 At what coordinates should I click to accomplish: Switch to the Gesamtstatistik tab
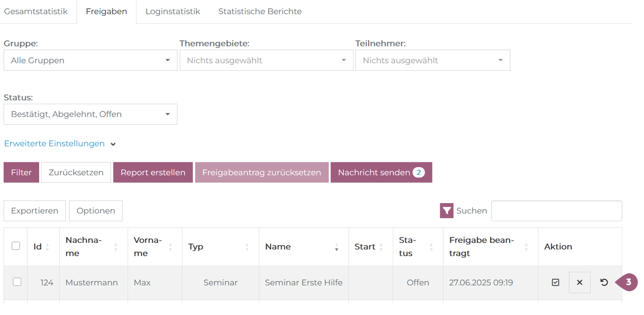click(36, 11)
